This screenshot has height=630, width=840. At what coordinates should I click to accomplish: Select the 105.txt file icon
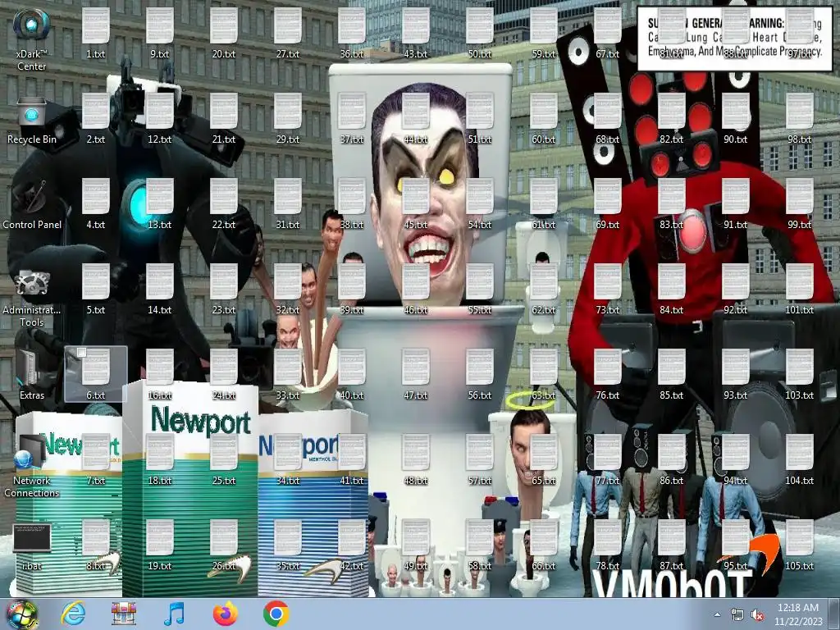click(x=800, y=538)
